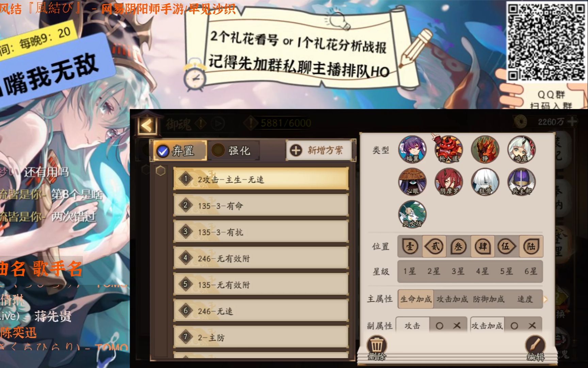Select plan 246-无速 in list
The width and height of the screenshot is (588, 368).
pos(261,311)
